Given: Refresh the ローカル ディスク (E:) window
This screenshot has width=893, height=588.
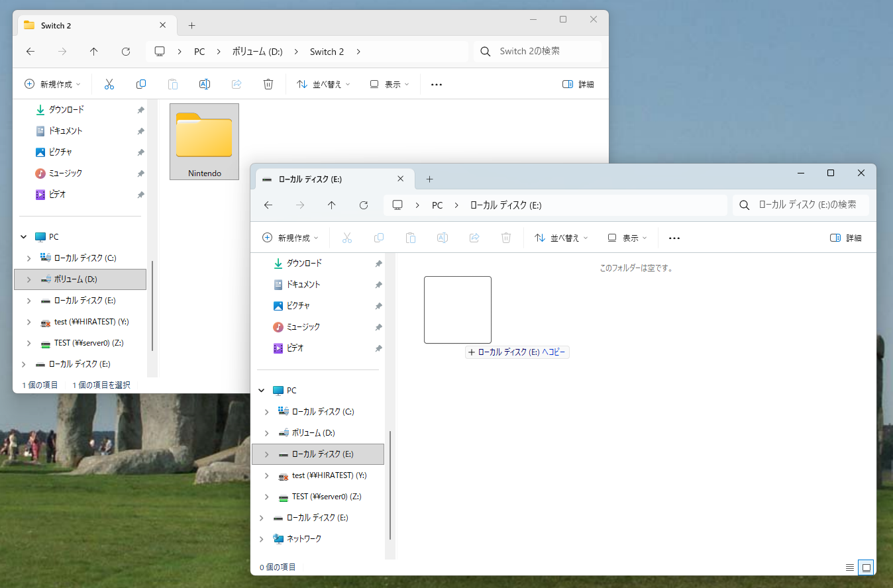Looking at the screenshot, I should [x=364, y=205].
